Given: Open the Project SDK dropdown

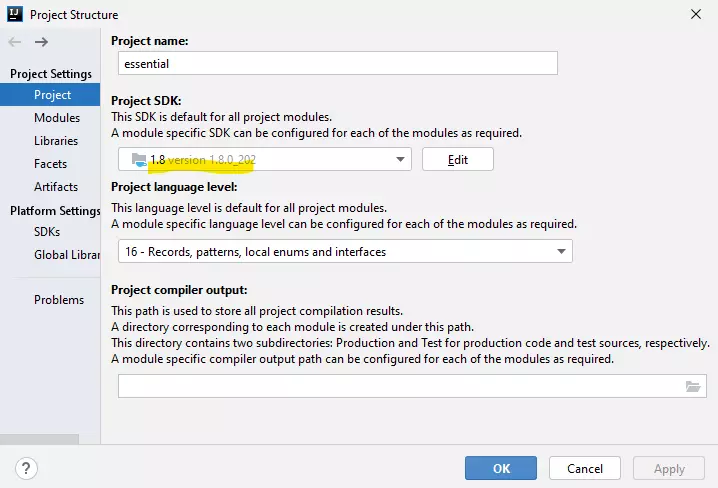Looking at the screenshot, I should point(401,159).
